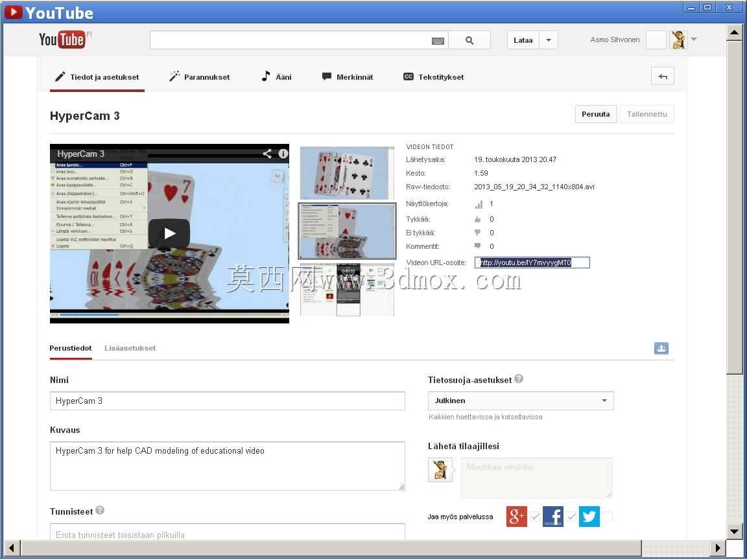This screenshot has width=747, height=560.
Task: Click the thumbs up Tykkää icon
Action: click(477, 220)
